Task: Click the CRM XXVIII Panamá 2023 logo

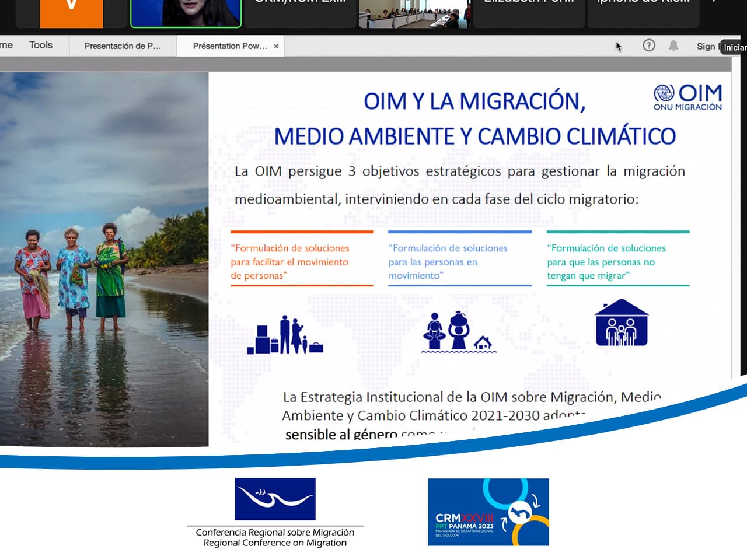Action: (488, 512)
